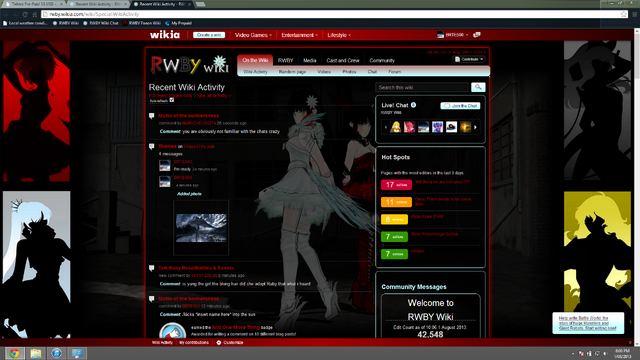Open the notifications icon in the wikia header
The width and height of the screenshot is (640, 360).
point(476,35)
